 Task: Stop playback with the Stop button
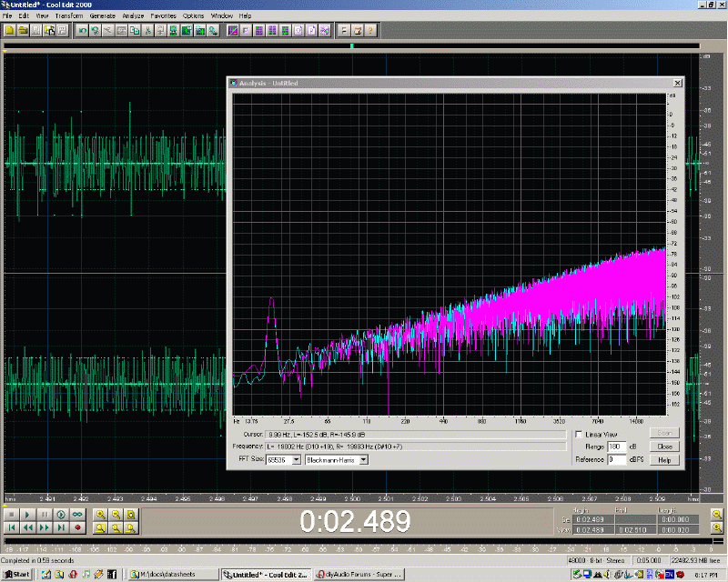(12, 515)
